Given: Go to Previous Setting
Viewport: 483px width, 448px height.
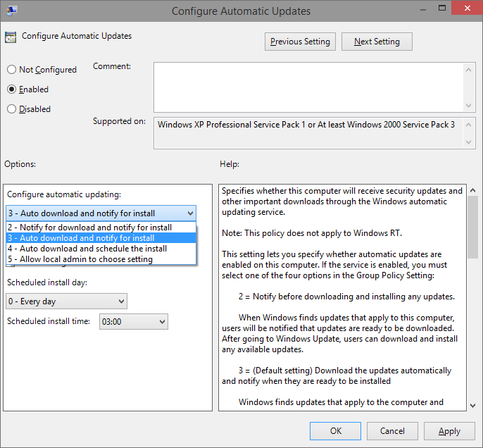Looking at the screenshot, I should (300, 42).
